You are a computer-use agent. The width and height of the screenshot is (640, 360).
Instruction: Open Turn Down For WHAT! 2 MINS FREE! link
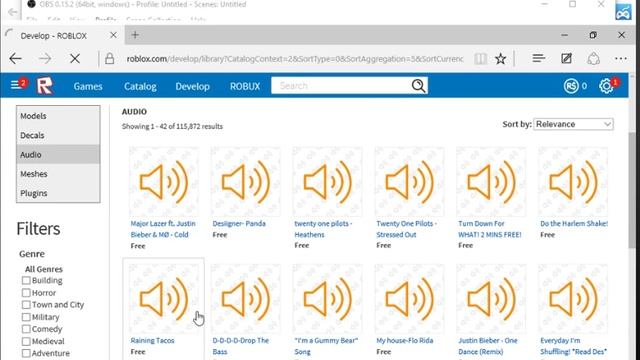coord(490,229)
